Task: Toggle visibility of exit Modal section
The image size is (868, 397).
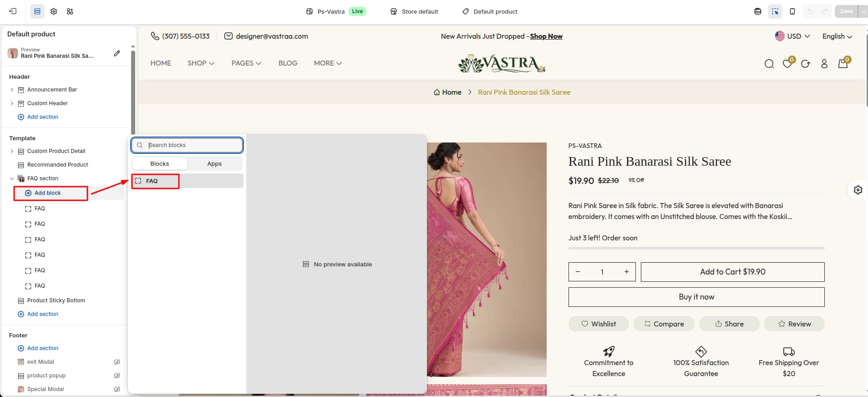Action: (x=117, y=362)
